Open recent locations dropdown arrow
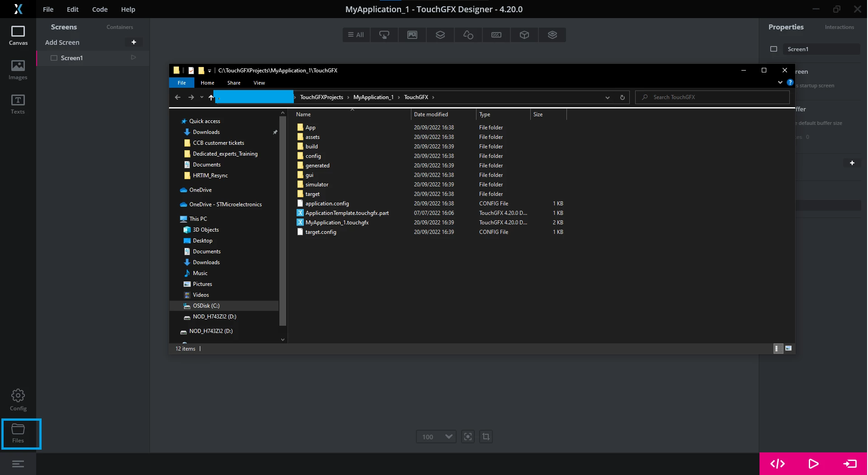Viewport: 868px width, 475px height. (202, 97)
